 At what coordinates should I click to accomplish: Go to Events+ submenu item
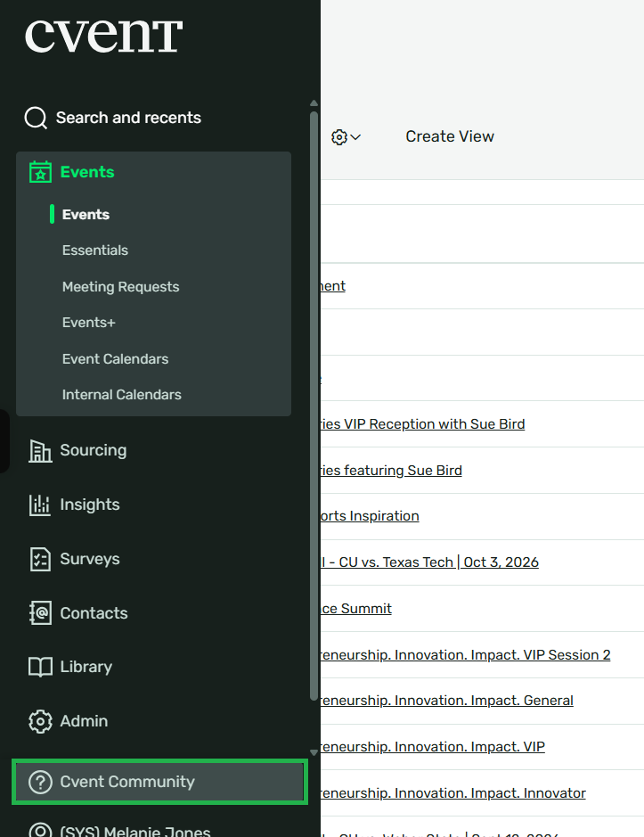(88, 323)
